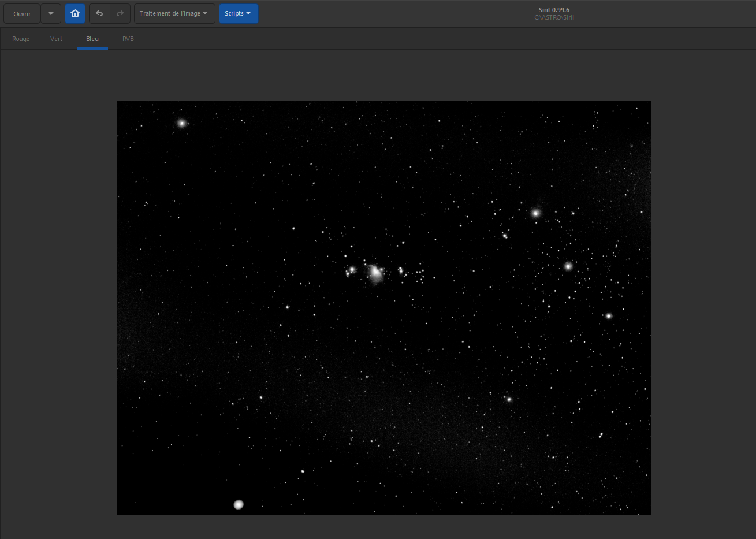The height and width of the screenshot is (539, 756).
Task: Click the Siril-0.99.6 window title
Action: (x=554, y=10)
